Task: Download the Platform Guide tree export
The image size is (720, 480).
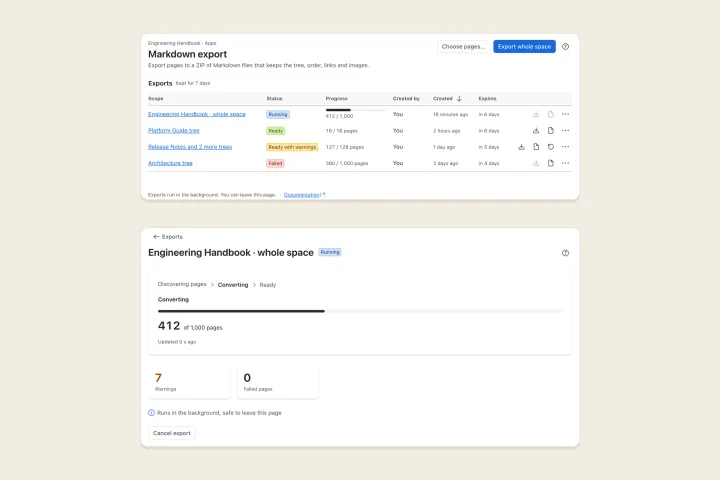Action: tap(536, 130)
